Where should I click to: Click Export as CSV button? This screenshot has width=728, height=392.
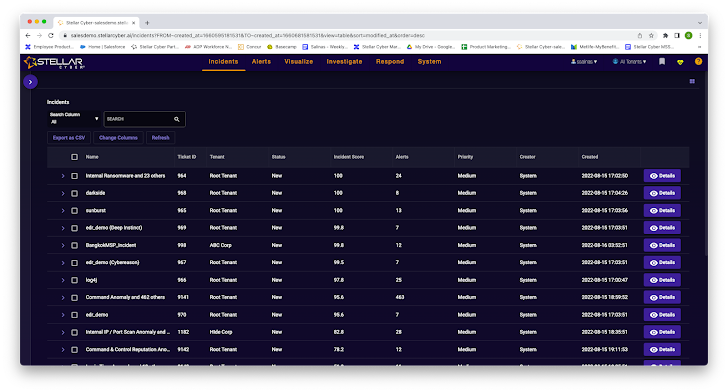[x=69, y=138]
